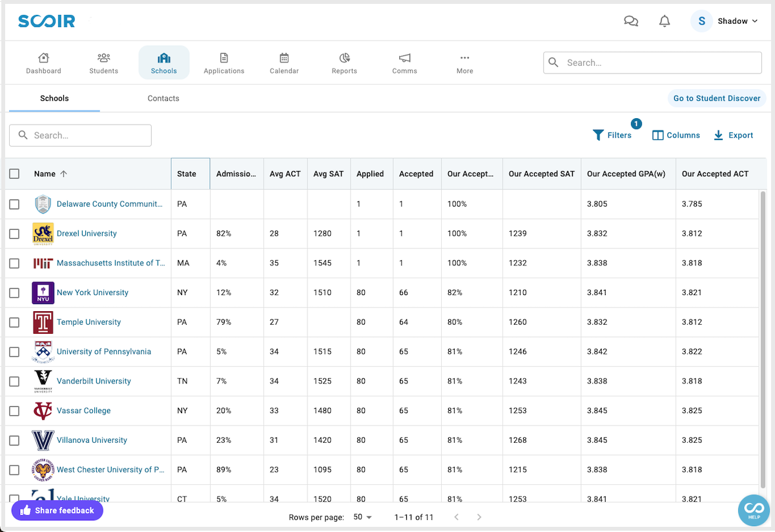Screen dimensions: 775x532
Task: Open the messages chat bubbles icon
Action: 631,21
